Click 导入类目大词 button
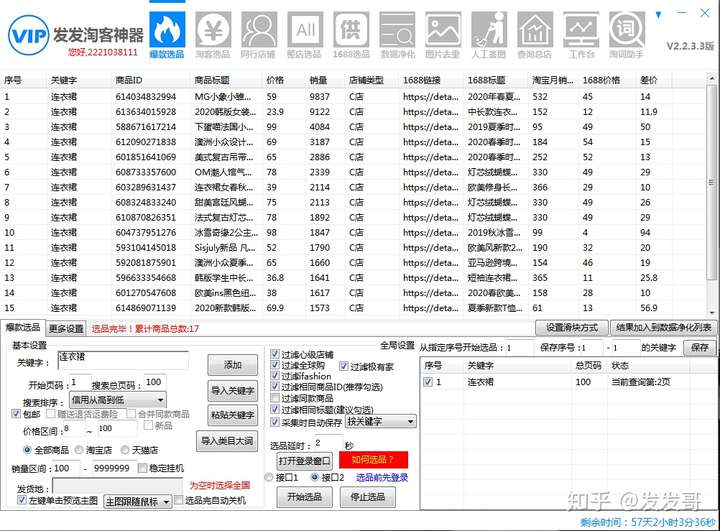The width and height of the screenshot is (720, 531). [227, 441]
